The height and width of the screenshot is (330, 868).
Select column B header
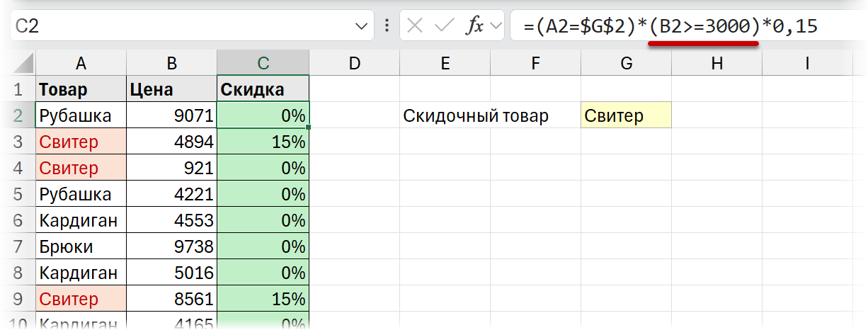click(x=172, y=64)
